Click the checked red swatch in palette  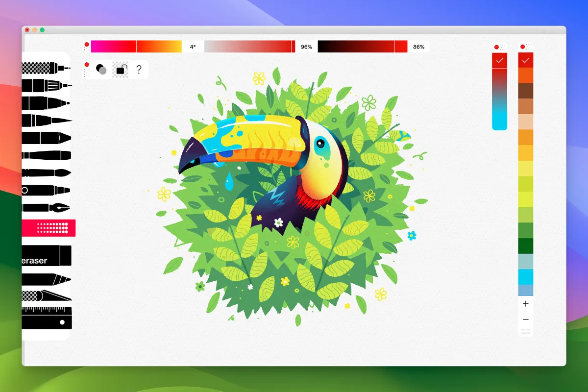[x=526, y=60]
